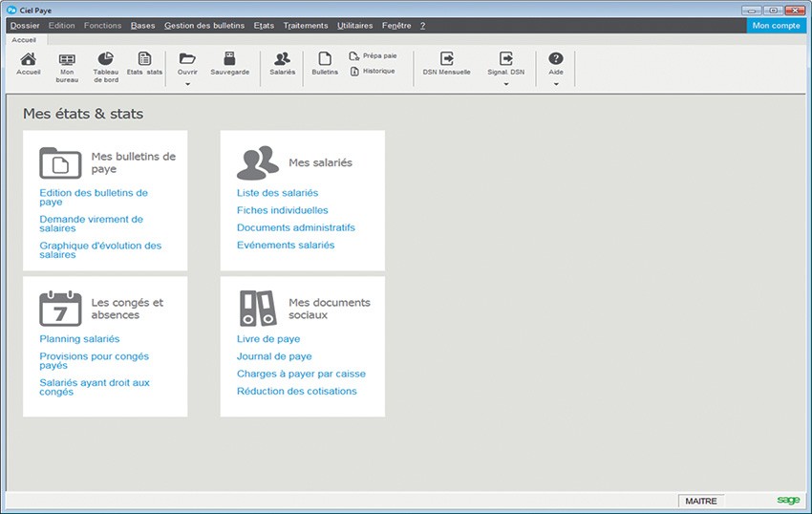
Task: Click the Journal de paye link
Action: 274,356
